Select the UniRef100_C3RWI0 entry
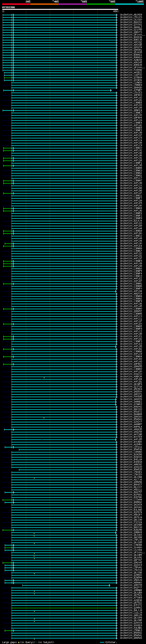This screenshot has height=644, width=146. pyautogui.click(x=131, y=148)
